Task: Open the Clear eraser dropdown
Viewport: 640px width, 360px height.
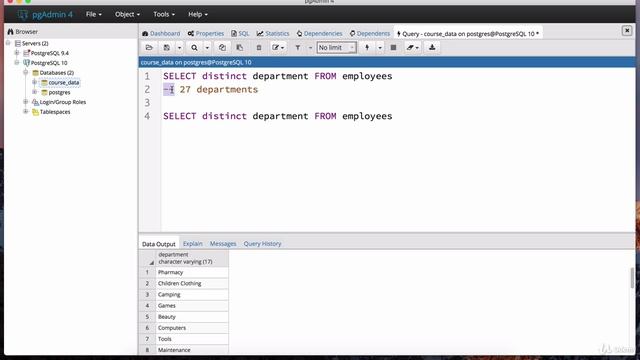Action: click(x=413, y=48)
